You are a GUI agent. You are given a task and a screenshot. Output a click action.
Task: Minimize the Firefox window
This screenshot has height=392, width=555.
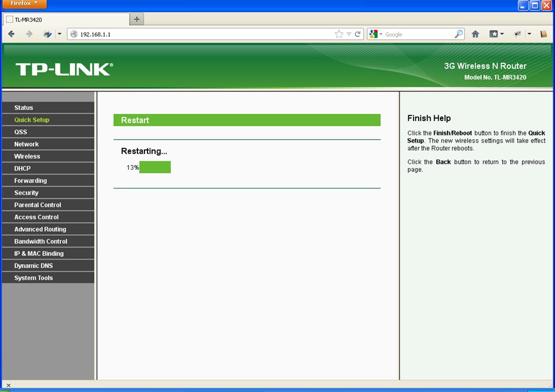[523, 5]
